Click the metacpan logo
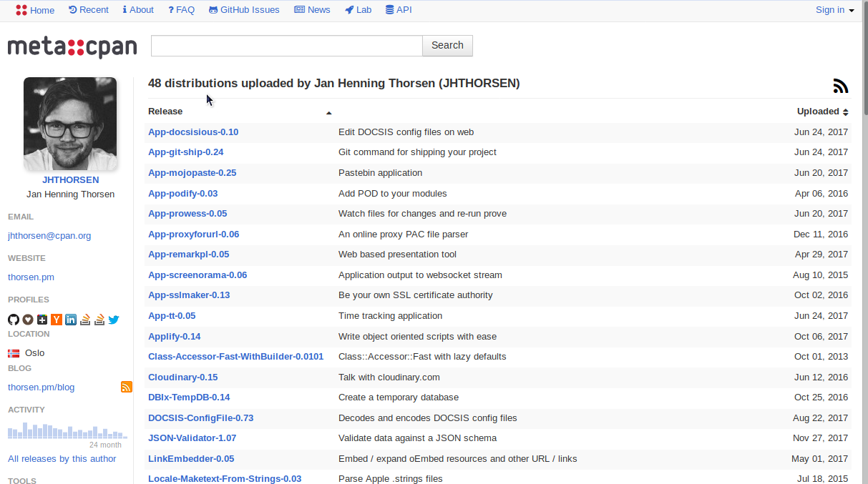Screen dimensions: 868x484 coord(72,47)
